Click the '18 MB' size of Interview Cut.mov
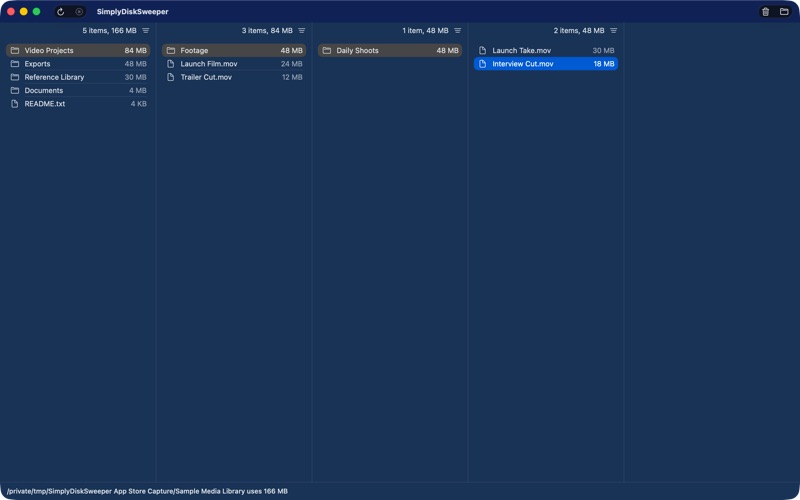Image resolution: width=800 pixels, height=500 pixels. coord(604,64)
